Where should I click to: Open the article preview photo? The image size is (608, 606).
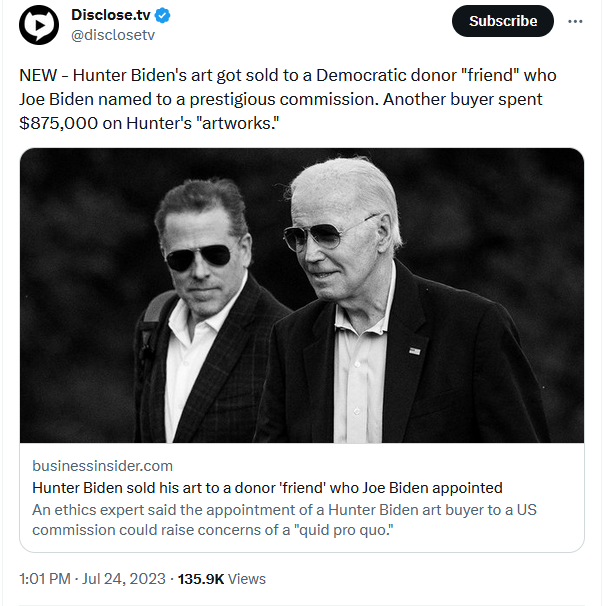(302, 295)
